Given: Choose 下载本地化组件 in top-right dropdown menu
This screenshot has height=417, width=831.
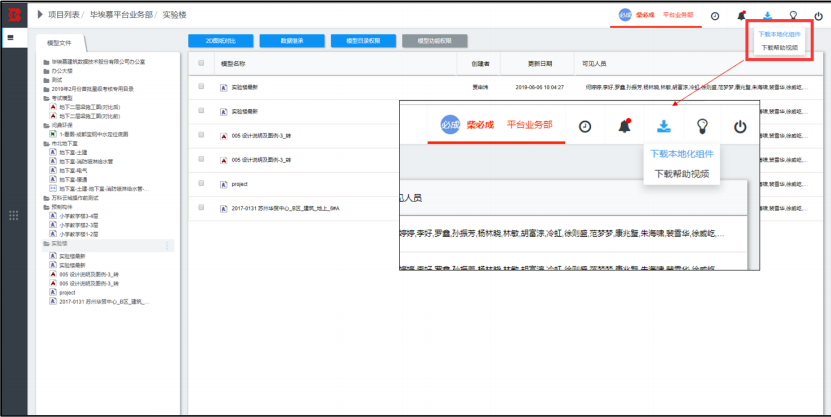Looking at the screenshot, I should click(779, 34).
